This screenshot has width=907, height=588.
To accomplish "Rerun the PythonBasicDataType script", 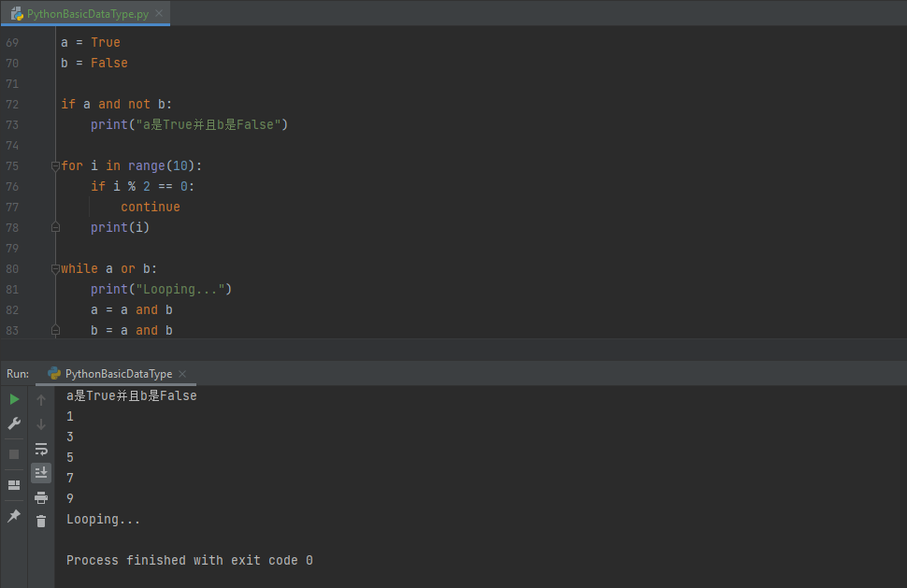I will click(14, 399).
